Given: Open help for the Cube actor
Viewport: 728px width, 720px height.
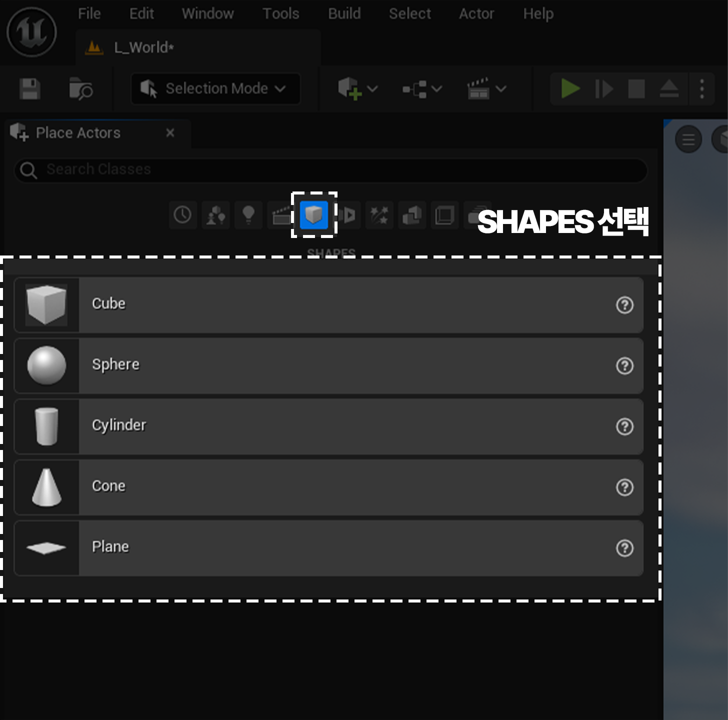Looking at the screenshot, I should [624, 305].
